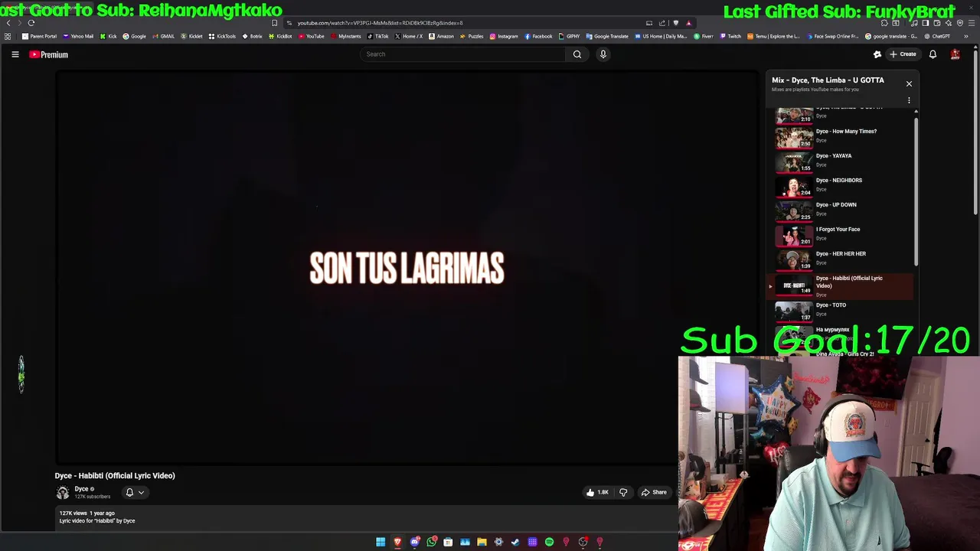Close the Mix playlist panel
Screen dimensions: 980x551
(x=909, y=83)
